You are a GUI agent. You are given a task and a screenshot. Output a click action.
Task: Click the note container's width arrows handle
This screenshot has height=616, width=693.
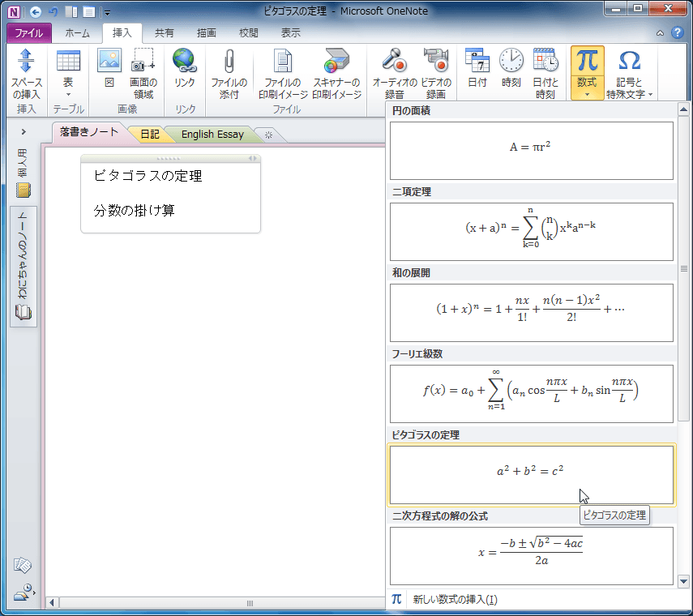click(252, 158)
